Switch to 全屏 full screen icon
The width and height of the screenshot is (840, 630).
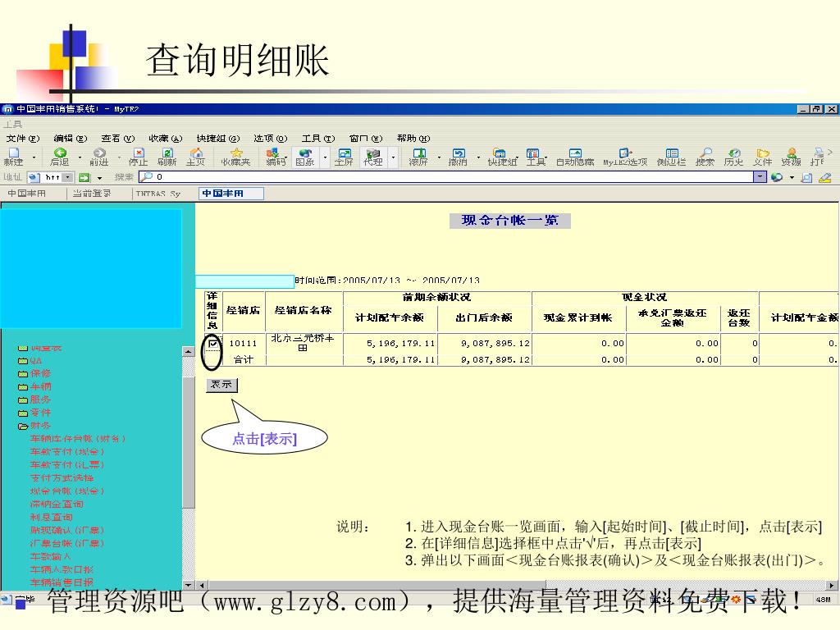click(344, 157)
